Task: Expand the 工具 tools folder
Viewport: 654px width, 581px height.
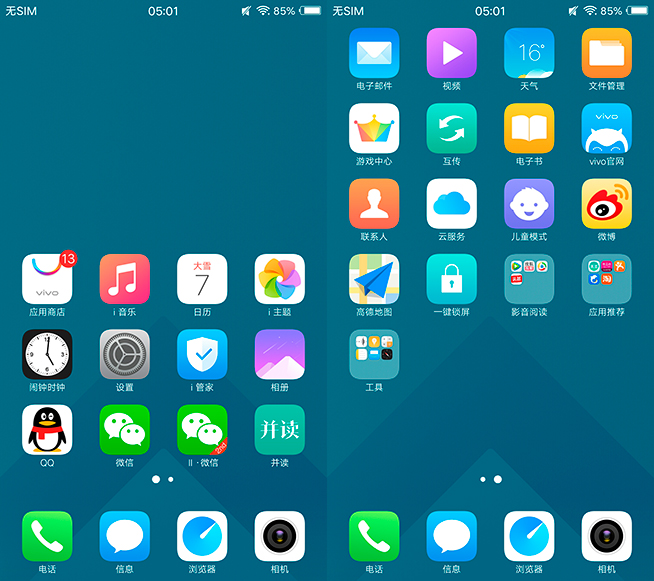Action: [374, 355]
